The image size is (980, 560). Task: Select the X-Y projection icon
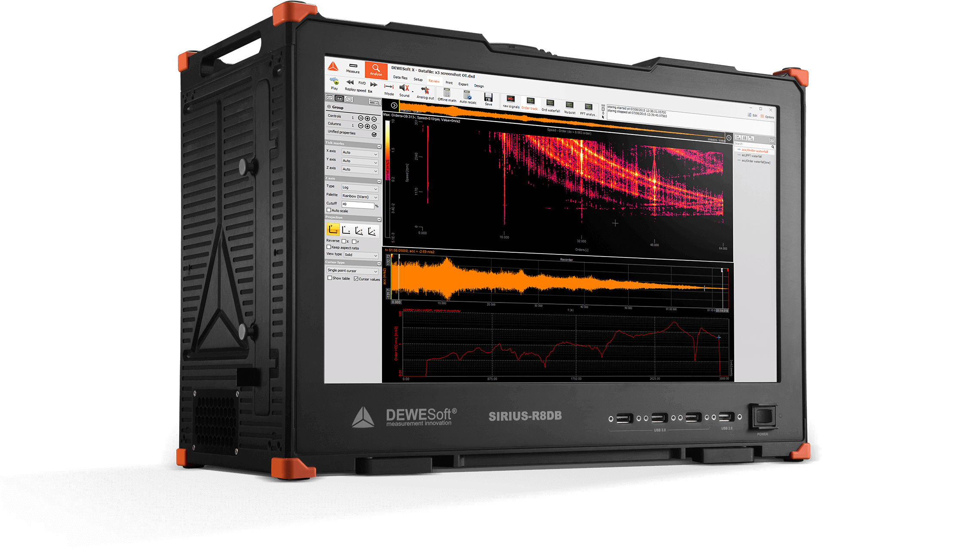[x=346, y=230]
